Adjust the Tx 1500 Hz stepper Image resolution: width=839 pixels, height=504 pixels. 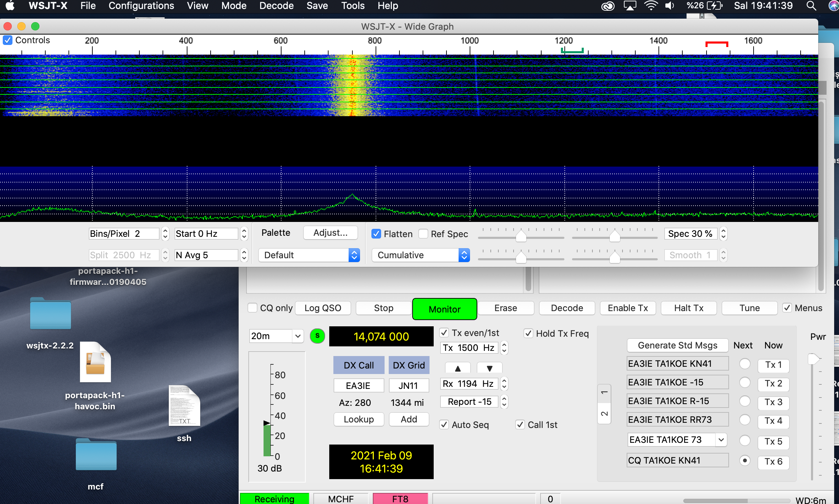click(x=504, y=348)
